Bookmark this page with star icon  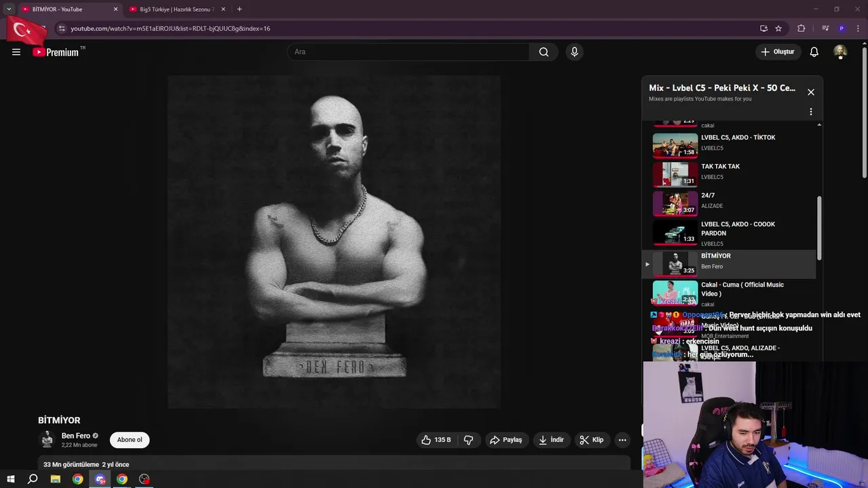pos(778,28)
